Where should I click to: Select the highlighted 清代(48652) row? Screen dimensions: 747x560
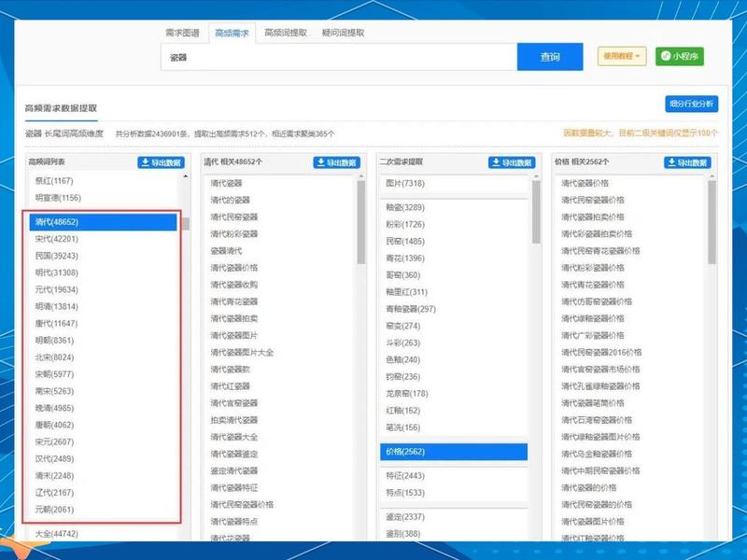[x=103, y=222]
